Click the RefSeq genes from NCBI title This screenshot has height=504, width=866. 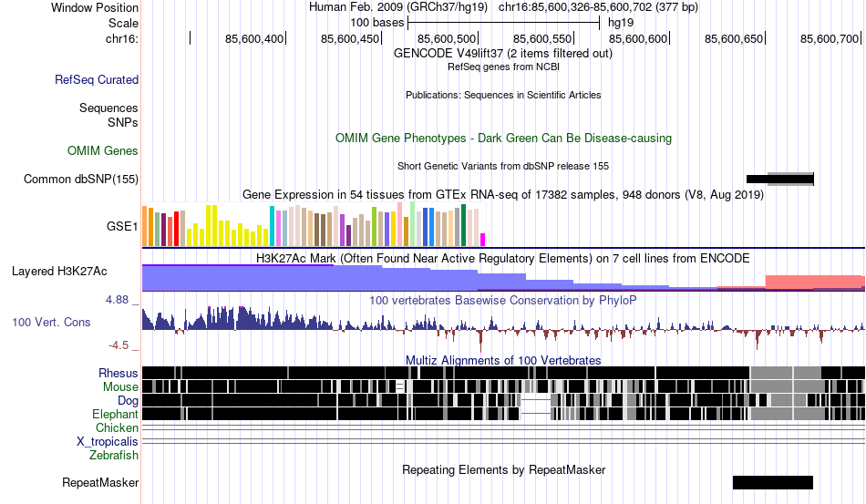click(503, 67)
